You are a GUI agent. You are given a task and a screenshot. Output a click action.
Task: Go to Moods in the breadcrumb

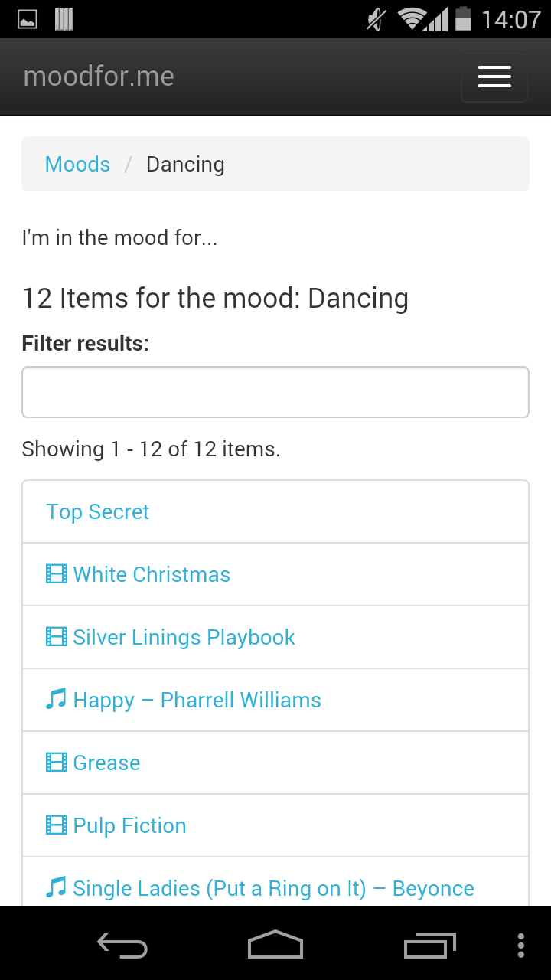[x=77, y=164]
